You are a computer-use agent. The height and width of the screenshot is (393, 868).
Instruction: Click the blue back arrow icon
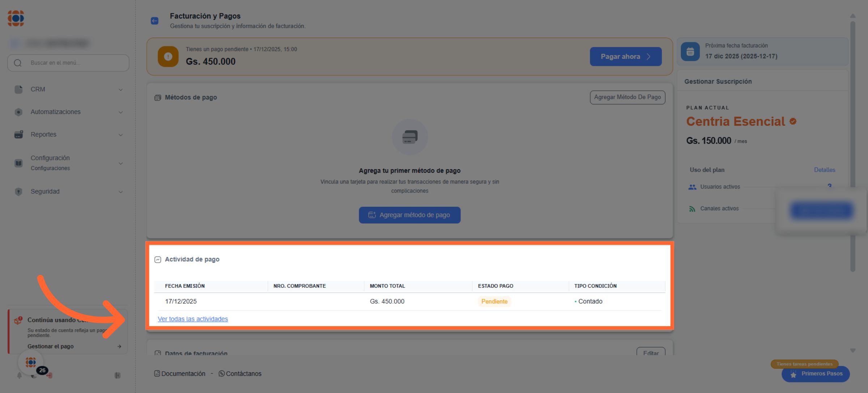coord(154,21)
